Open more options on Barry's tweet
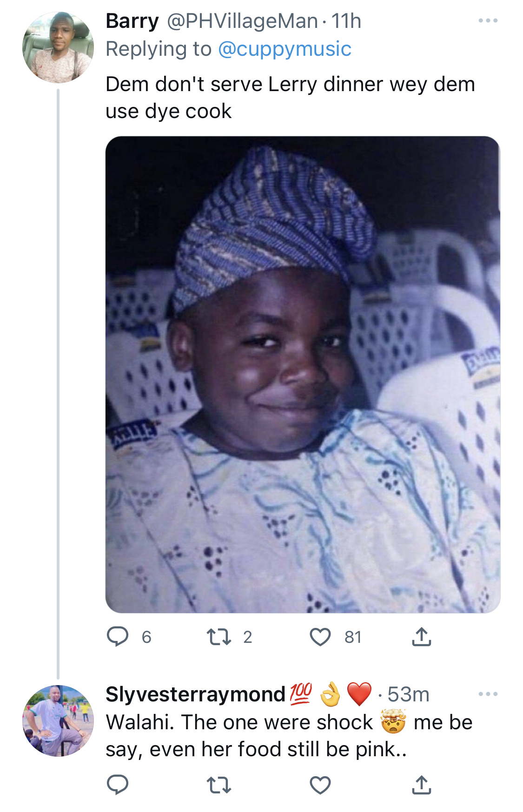This screenshot has width=523, height=812. (488, 20)
